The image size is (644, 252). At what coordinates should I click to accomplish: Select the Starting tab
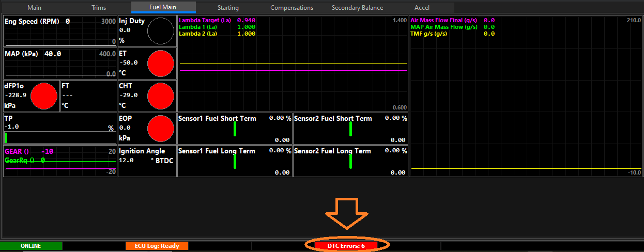tap(228, 8)
